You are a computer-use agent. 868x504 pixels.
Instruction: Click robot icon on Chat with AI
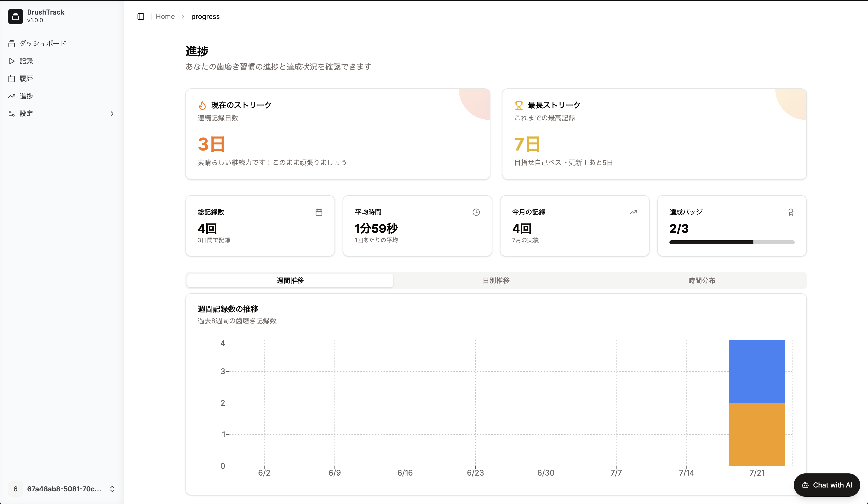[x=805, y=485]
